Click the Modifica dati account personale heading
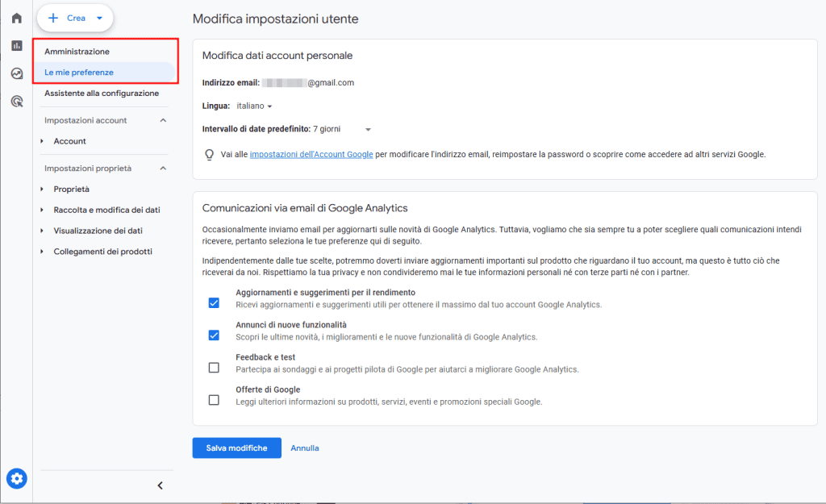Image resolution: width=826 pixels, height=504 pixels. point(277,56)
